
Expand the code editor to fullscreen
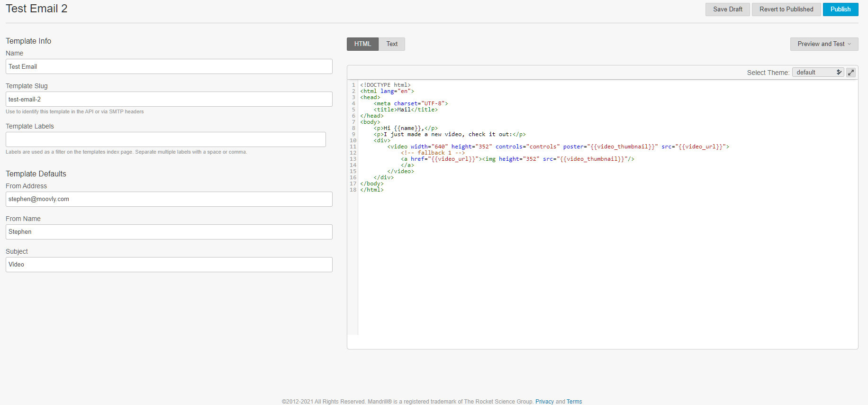851,73
